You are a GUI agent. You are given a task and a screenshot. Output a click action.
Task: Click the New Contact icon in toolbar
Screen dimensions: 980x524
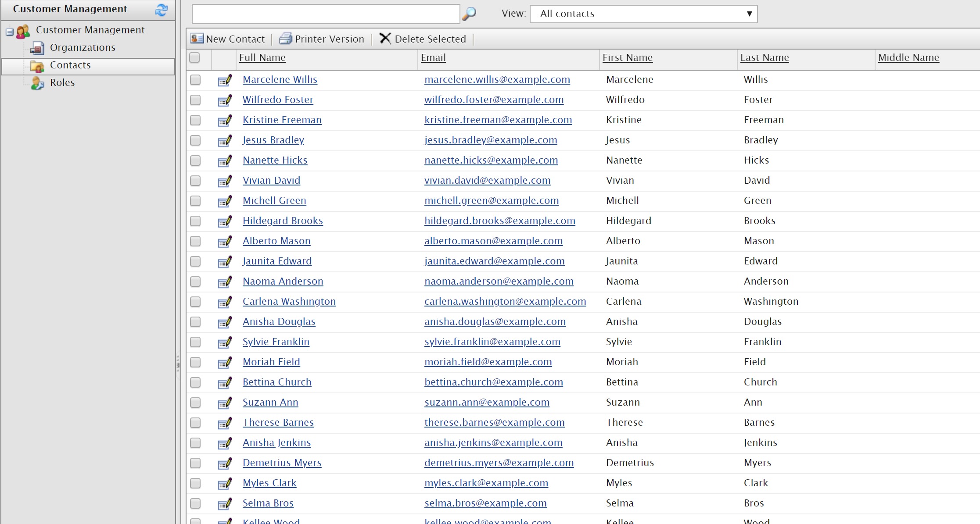click(197, 39)
